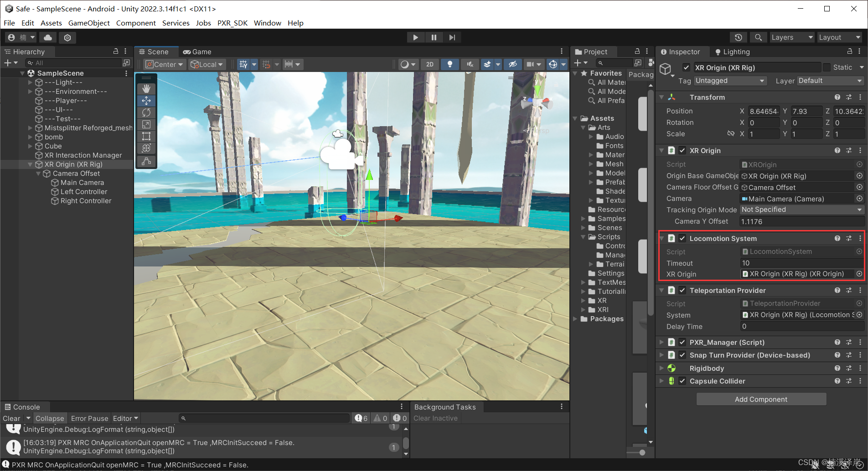The width and height of the screenshot is (868, 471).
Task: Toggle scene audio mute icon
Action: [x=470, y=64]
